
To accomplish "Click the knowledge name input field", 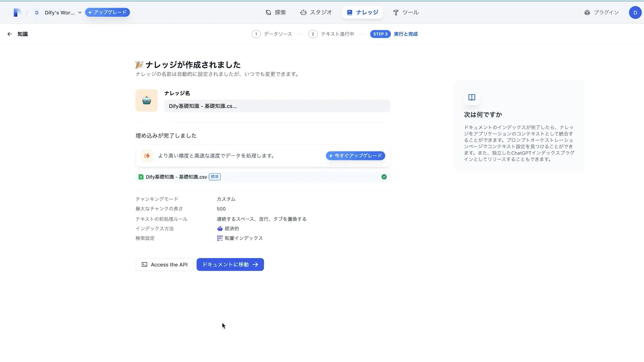I will 277,106.
